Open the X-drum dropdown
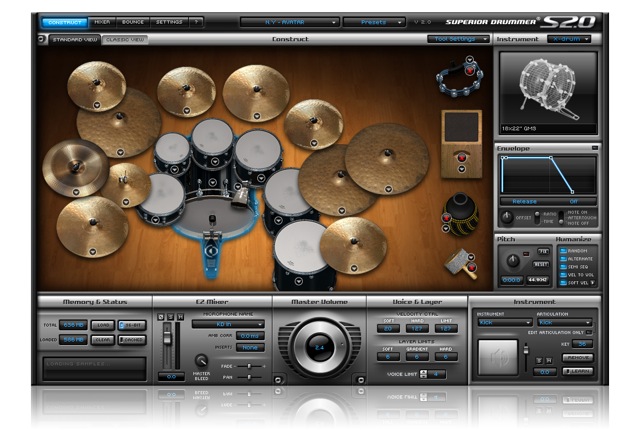 569,39
